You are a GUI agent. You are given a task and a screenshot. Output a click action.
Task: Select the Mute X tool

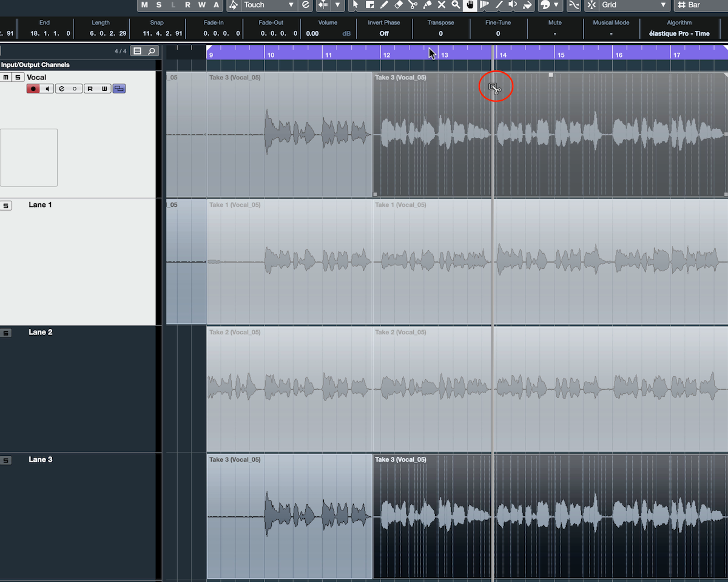click(442, 5)
